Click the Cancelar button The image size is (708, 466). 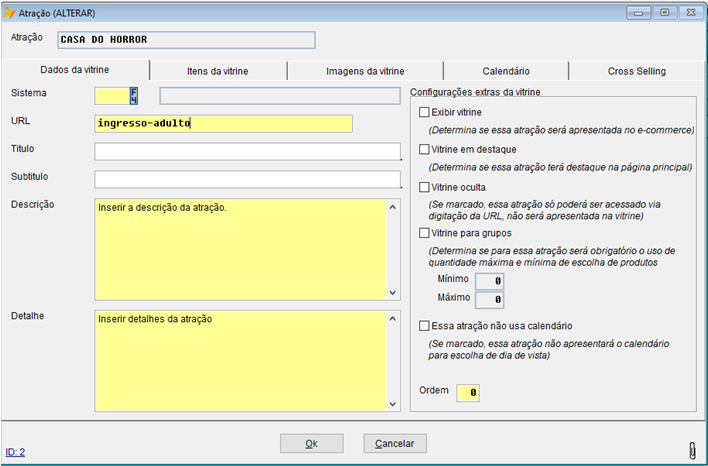pos(394,443)
